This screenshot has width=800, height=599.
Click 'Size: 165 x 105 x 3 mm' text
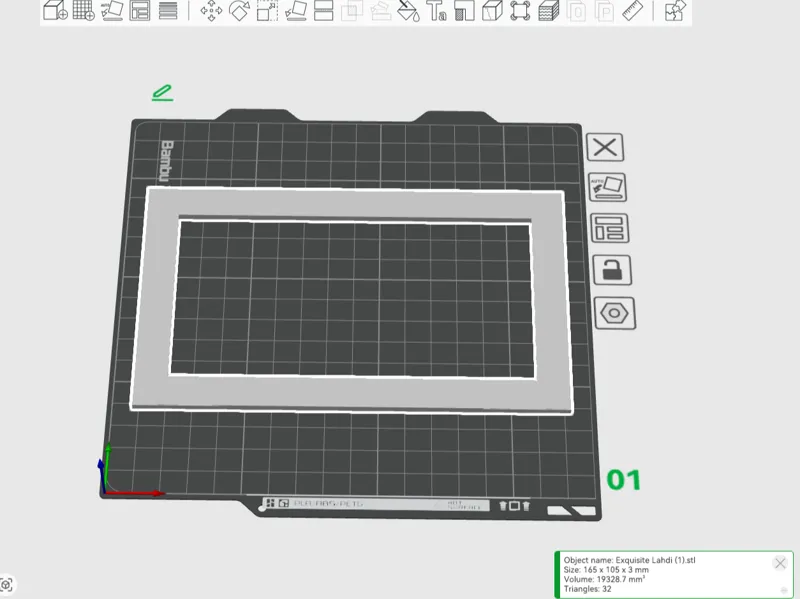(606, 570)
